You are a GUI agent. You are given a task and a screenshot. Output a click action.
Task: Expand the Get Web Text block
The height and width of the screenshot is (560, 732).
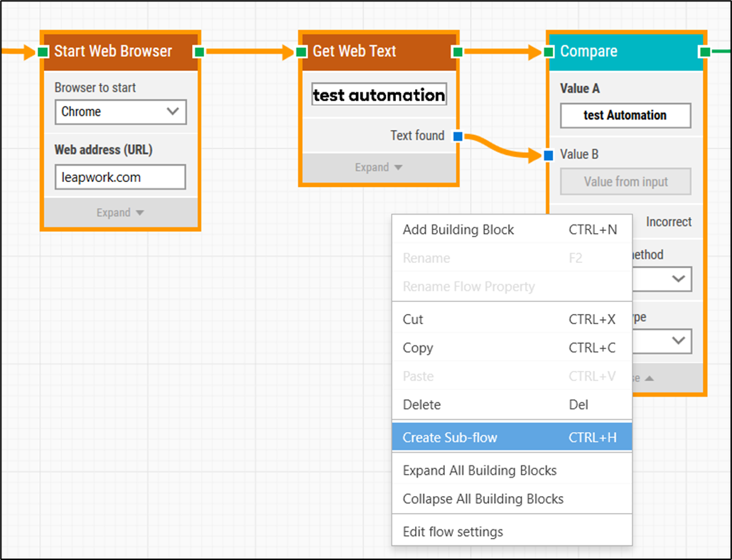point(379,167)
